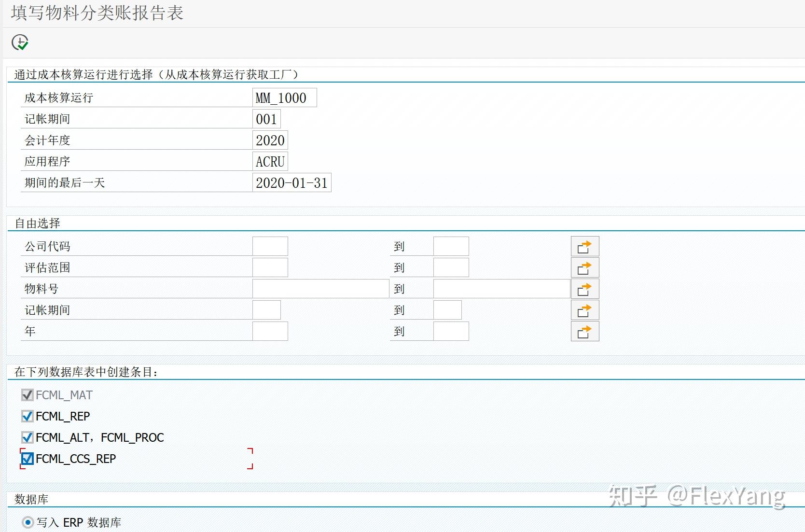The height and width of the screenshot is (532, 805).
Task: Toggle the FCML_REP checkbox
Action: [x=27, y=416]
